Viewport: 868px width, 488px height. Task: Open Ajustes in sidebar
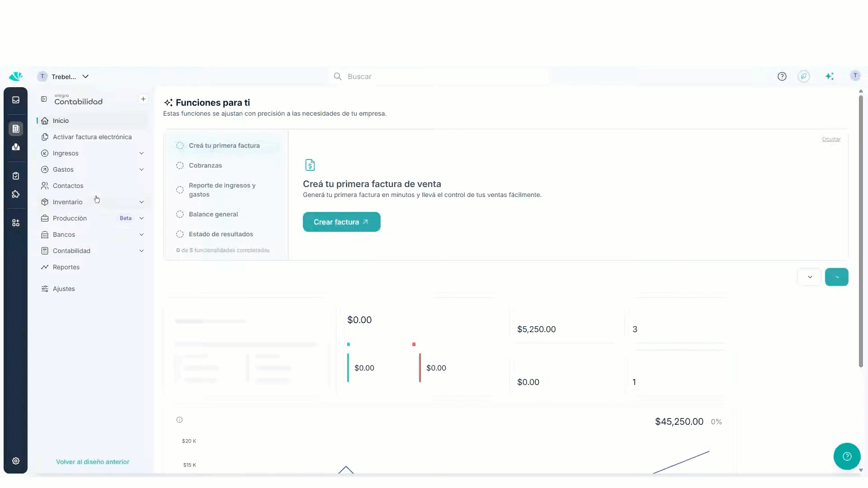(x=93, y=289)
